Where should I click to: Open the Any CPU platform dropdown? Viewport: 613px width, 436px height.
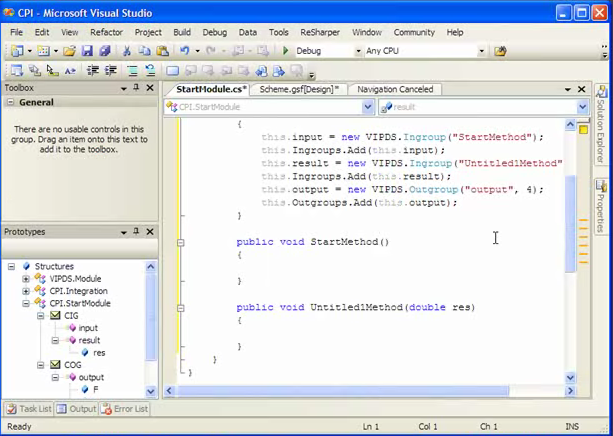(481, 51)
